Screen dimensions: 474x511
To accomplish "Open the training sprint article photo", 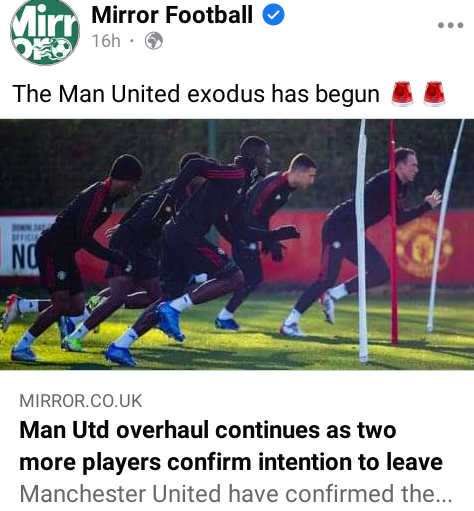I will click(237, 245).
